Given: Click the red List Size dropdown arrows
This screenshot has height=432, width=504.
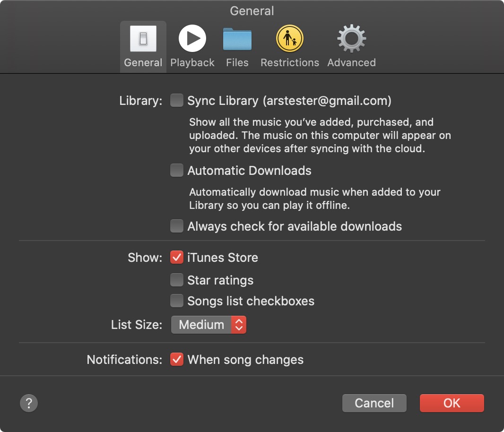Looking at the screenshot, I should point(239,325).
